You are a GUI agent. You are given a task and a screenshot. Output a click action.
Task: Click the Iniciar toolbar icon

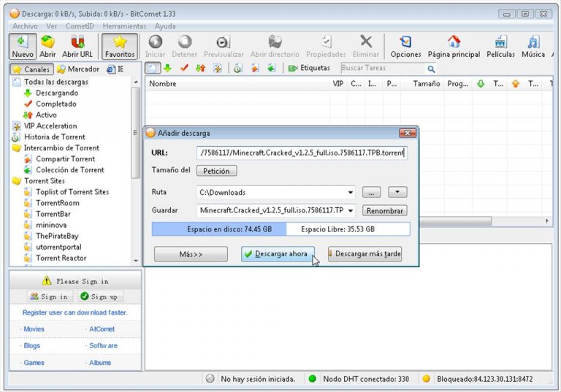pos(156,42)
